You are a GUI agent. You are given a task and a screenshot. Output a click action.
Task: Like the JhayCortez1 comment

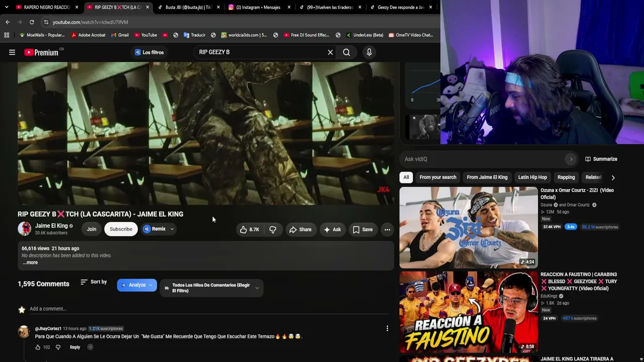38,347
